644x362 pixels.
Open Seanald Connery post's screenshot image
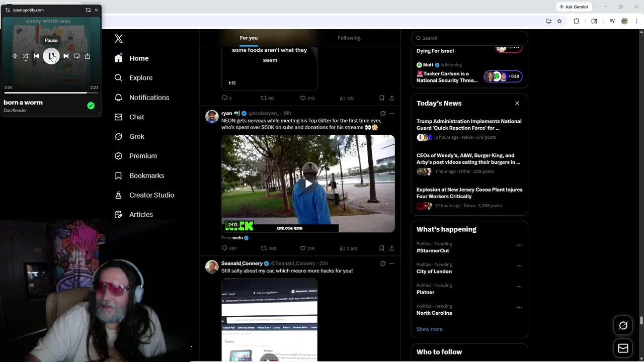click(269, 320)
